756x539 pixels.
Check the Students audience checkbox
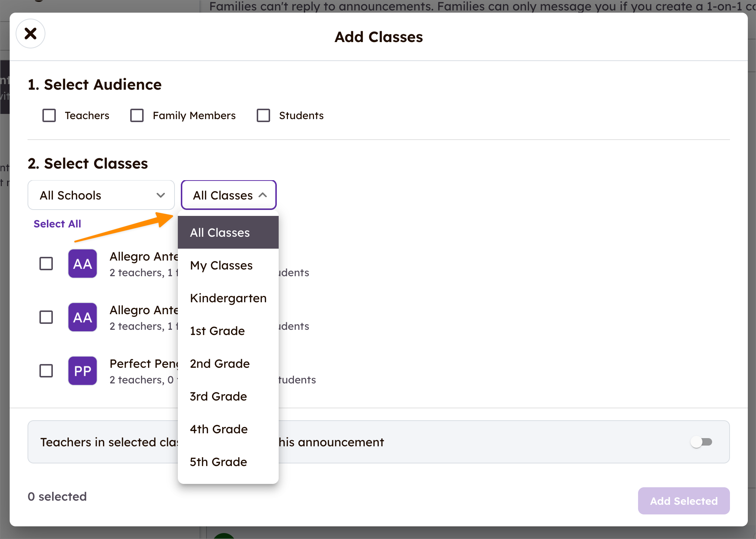tap(263, 115)
